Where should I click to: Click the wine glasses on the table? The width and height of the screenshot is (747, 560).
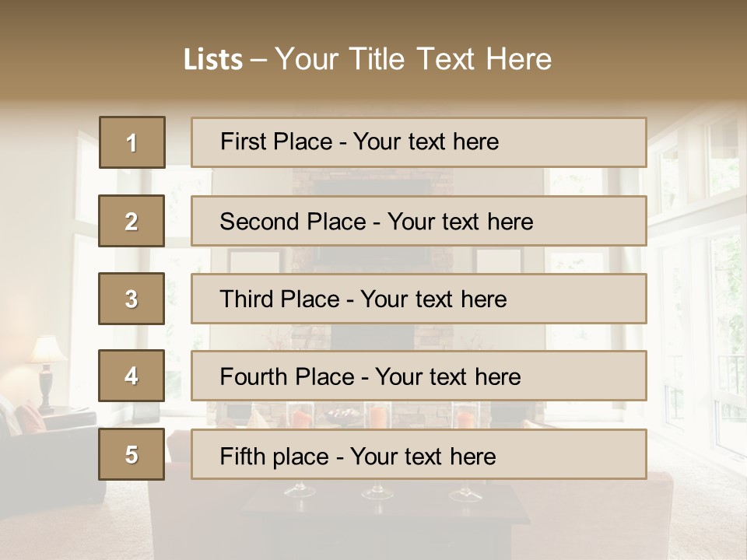[377, 490]
